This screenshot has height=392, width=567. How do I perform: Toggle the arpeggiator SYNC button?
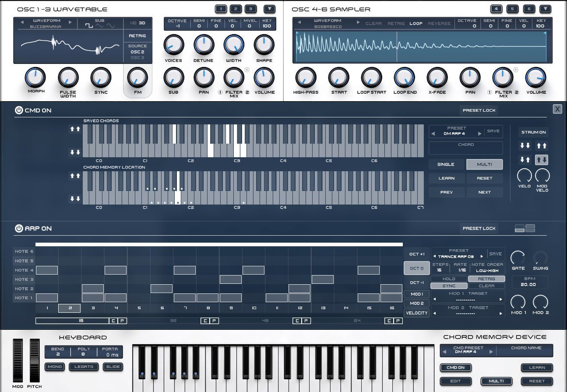[449, 286]
